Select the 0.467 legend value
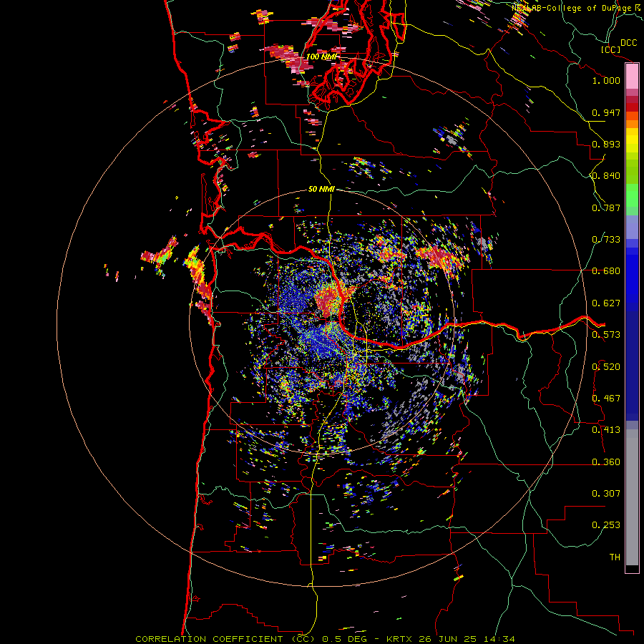Viewport: 644px width, 644px height. click(x=606, y=399)
